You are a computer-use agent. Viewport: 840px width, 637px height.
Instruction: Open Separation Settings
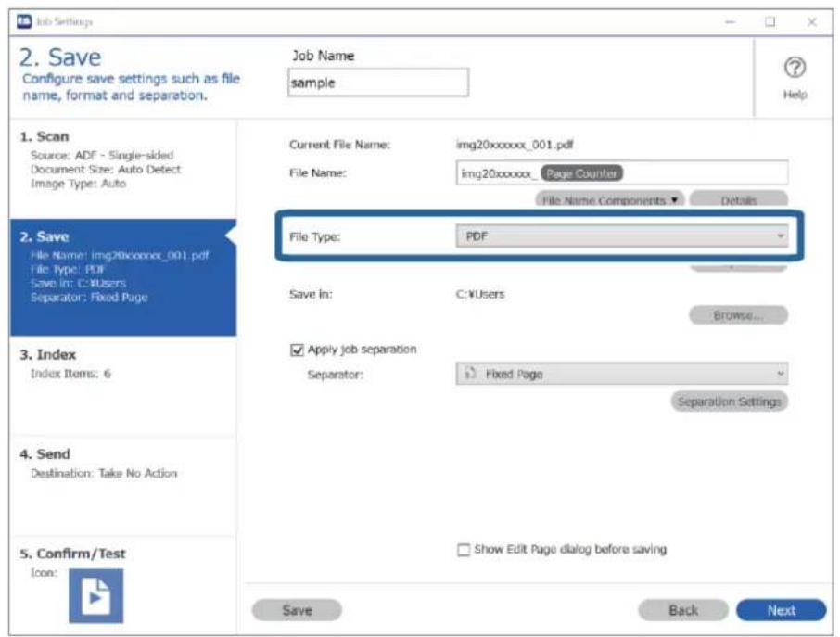coord(729,401)
